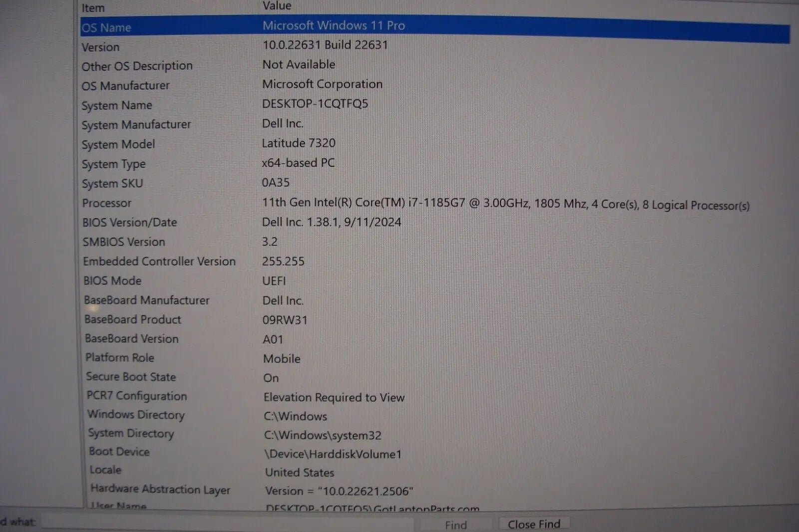Click Elevation Required to View value
799x532 pixels.
click(334, 398)
